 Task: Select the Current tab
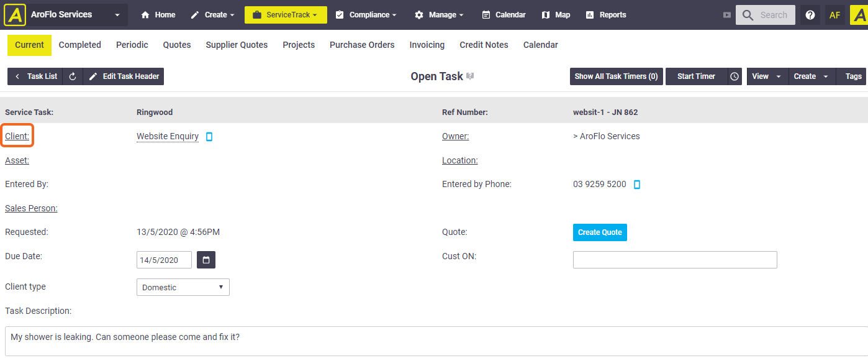click(30, 45)
